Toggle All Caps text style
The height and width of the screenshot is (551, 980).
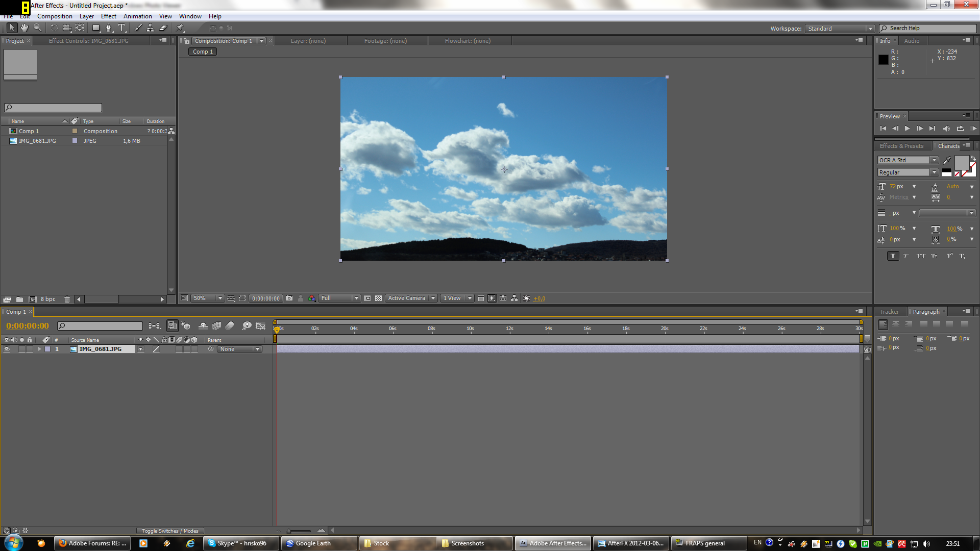tap(921, 256)
